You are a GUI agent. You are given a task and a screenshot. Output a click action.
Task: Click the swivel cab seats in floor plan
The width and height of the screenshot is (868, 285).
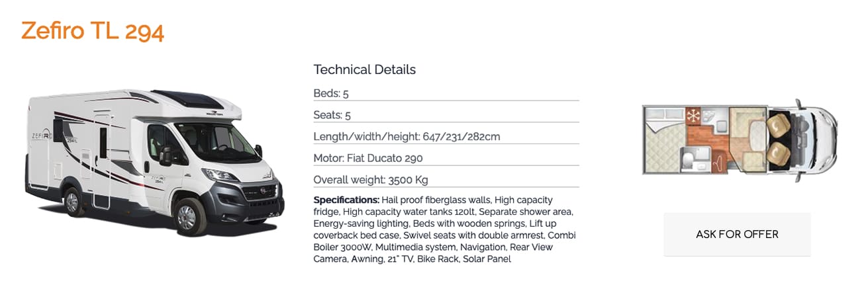pyautogui.click(x=779, y=137)
